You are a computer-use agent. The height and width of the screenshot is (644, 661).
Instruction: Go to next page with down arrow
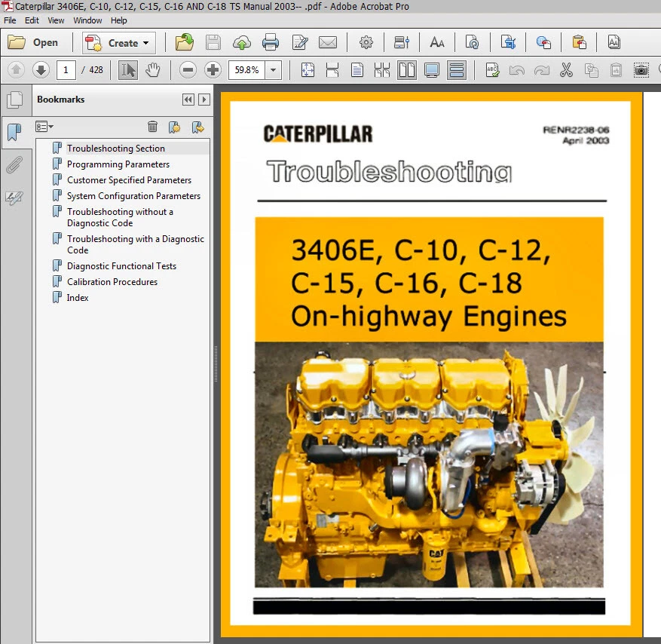41,70
